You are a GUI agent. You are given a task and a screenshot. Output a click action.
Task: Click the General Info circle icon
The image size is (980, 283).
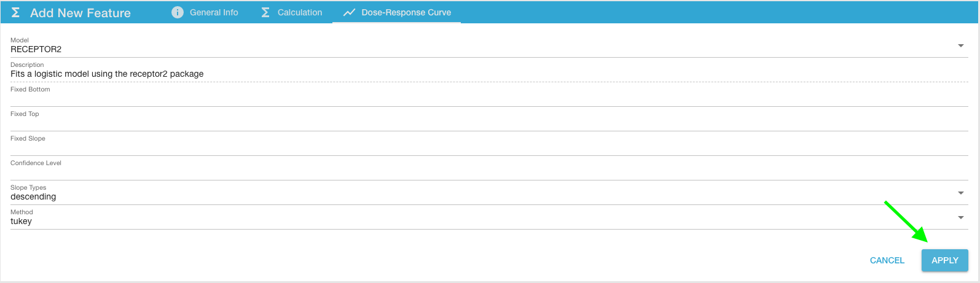[x=178, y=12]
